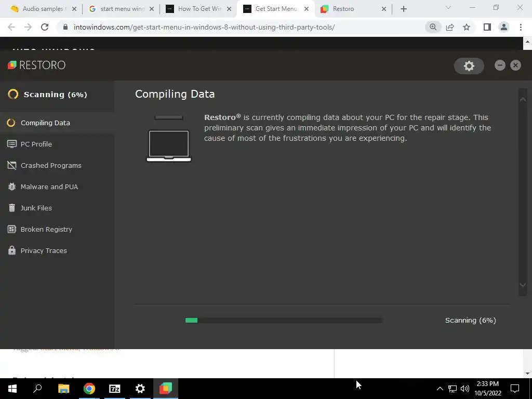
Task: Switch to How To Get Win tab
Action: (199, 9)
